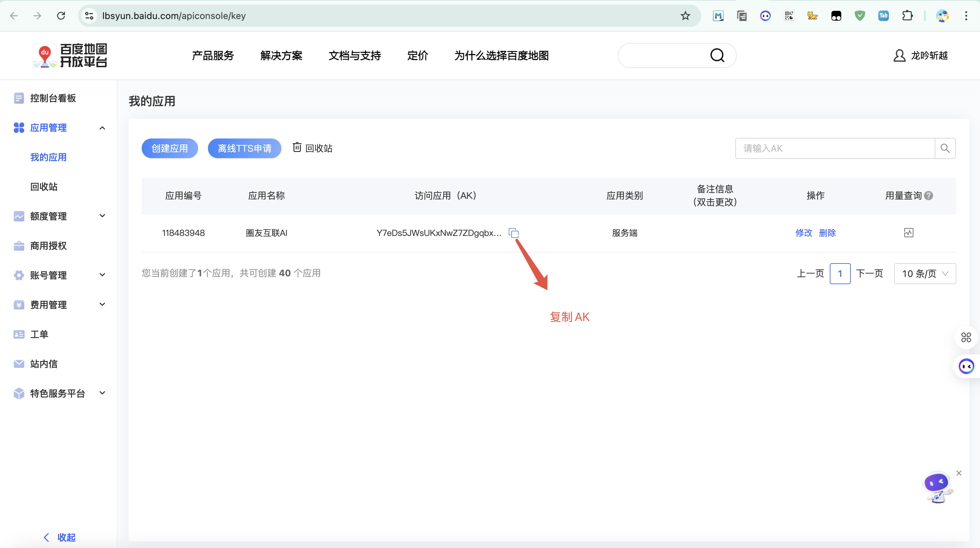Click 修改 for app 圈友互联AI
This screenshot has height=548, width=980.
(x=804, y=233)
